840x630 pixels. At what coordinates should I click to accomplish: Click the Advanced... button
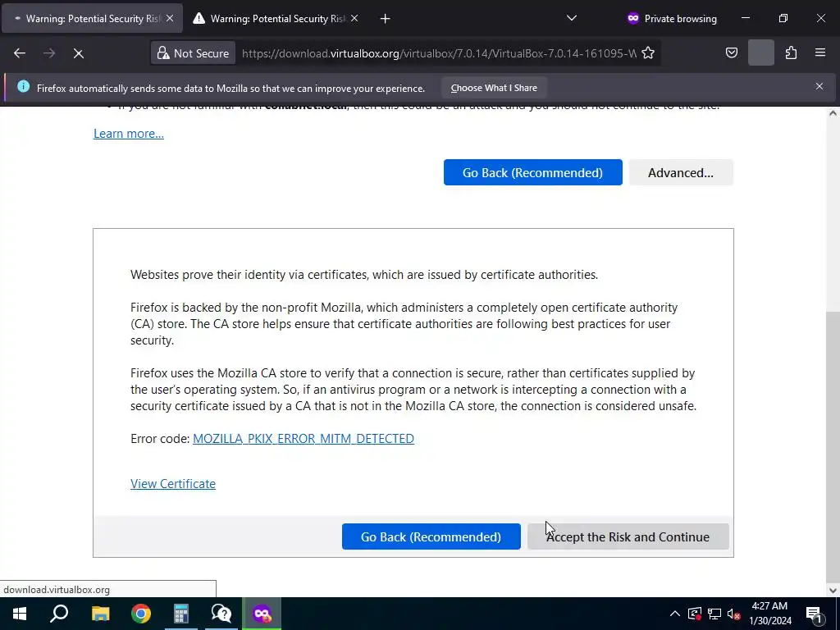(x=680, y=172)
